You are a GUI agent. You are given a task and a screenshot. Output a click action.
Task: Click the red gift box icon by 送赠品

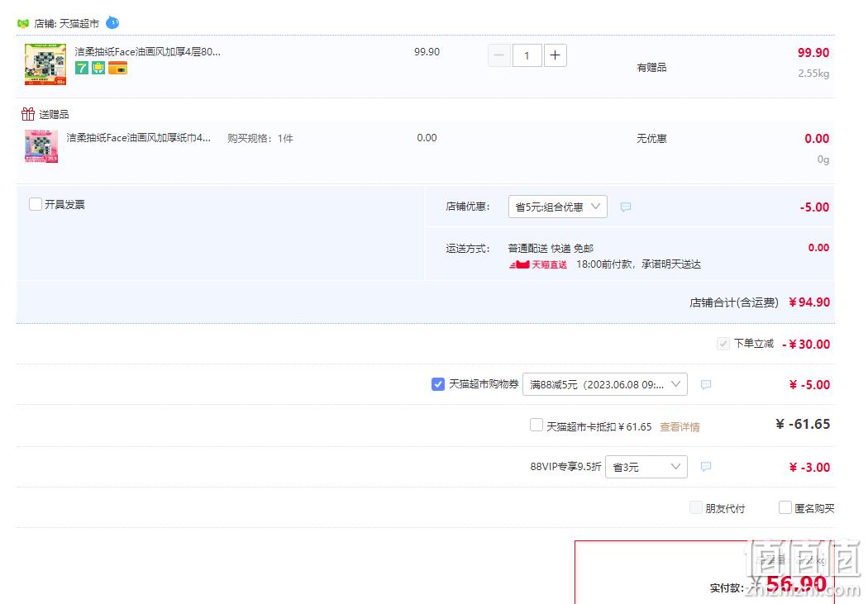27,114
